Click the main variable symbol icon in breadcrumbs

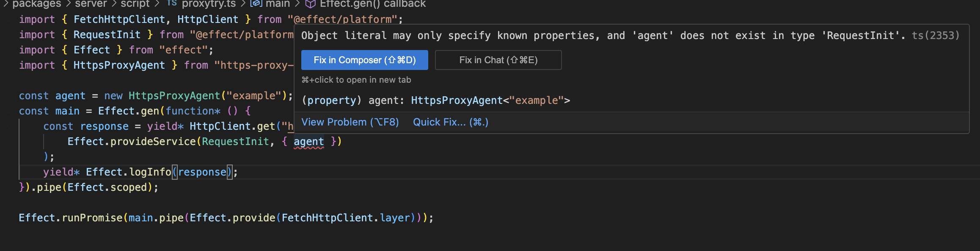pos(256,4)
